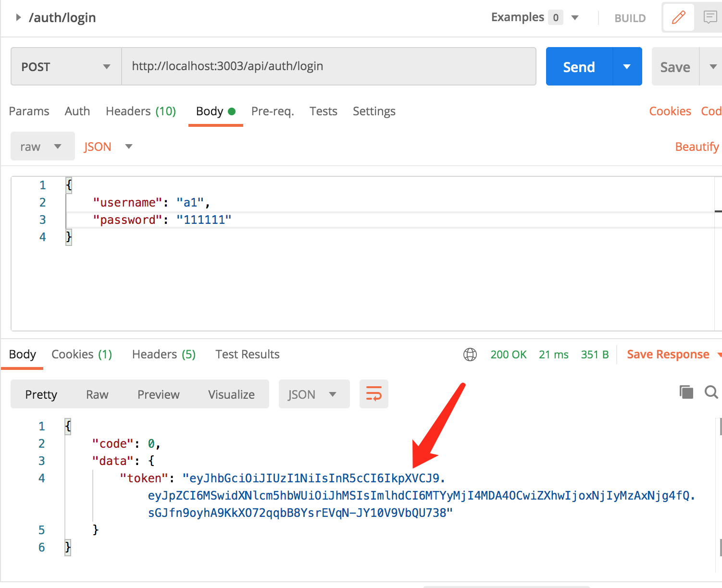Screen dimensions: 722x588
Task: Toggle the response line wrap icon
Action: pyautogui.click(x=374, y=394)
